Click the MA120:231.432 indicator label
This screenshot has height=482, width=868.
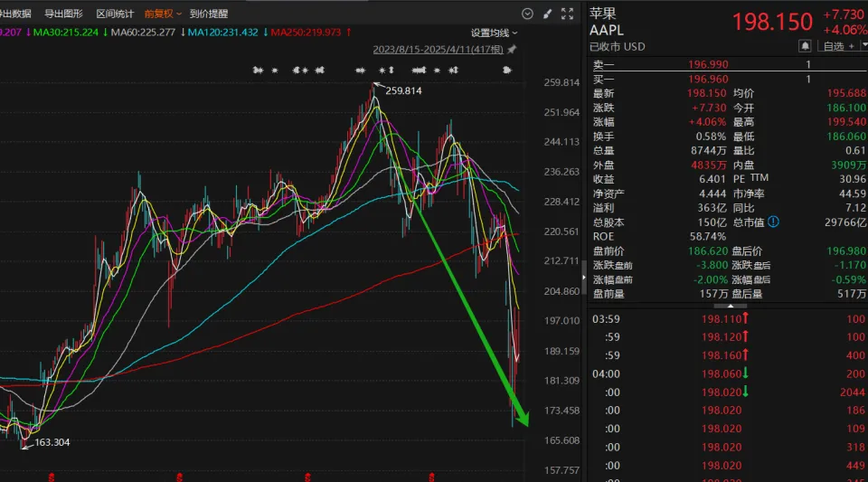[x=222, y=32]
